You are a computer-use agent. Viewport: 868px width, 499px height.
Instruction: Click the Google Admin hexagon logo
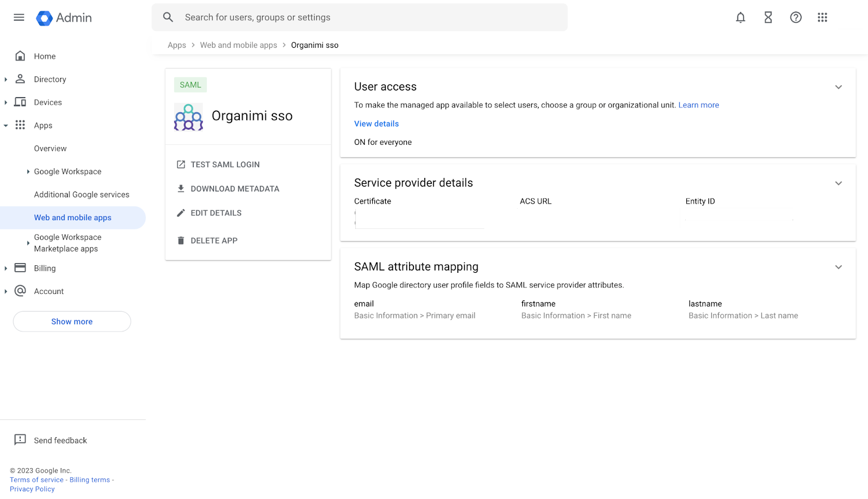pos(43,17)
